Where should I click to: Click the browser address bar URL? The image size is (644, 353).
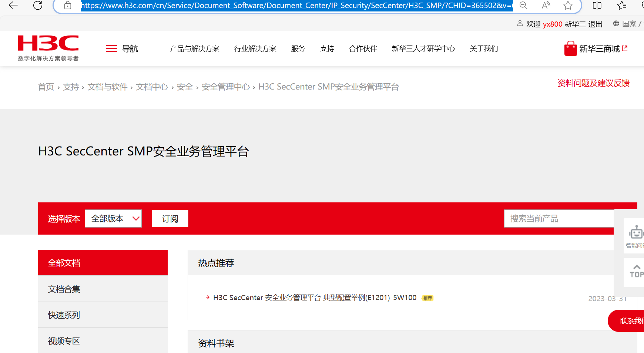(296, 5)
